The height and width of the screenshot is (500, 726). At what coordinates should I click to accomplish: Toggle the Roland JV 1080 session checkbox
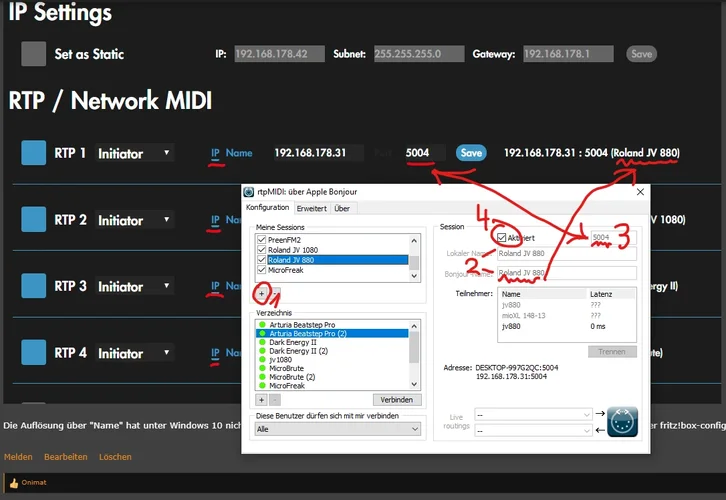[x=262, y=250]
